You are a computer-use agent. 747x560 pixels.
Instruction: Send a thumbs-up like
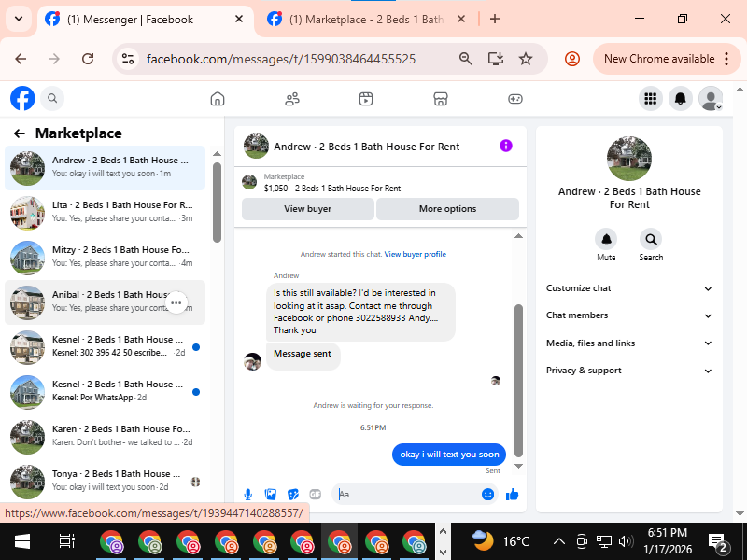point(512,495)
